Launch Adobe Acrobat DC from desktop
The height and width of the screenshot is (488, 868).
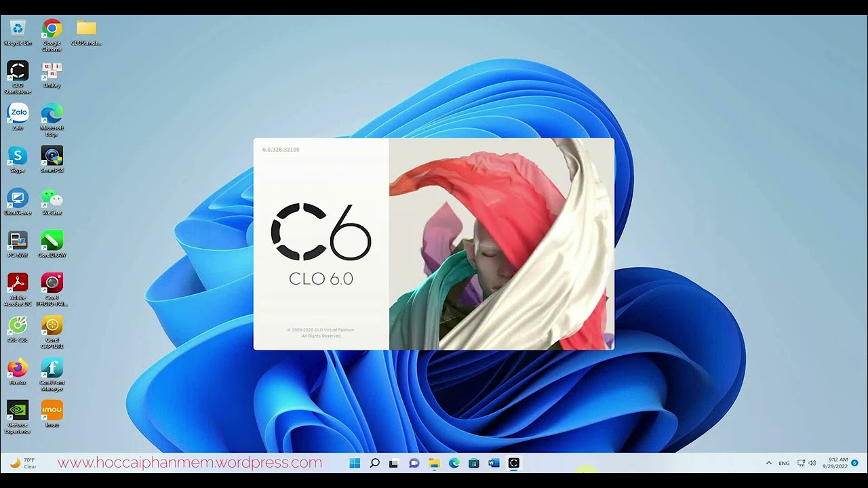pos(18,289)
